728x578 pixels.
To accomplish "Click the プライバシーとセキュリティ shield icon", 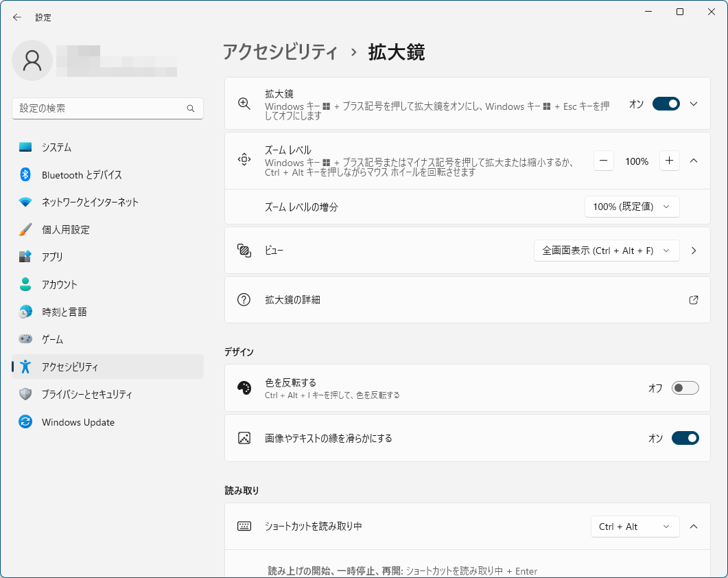I will (x=25, y=395).
